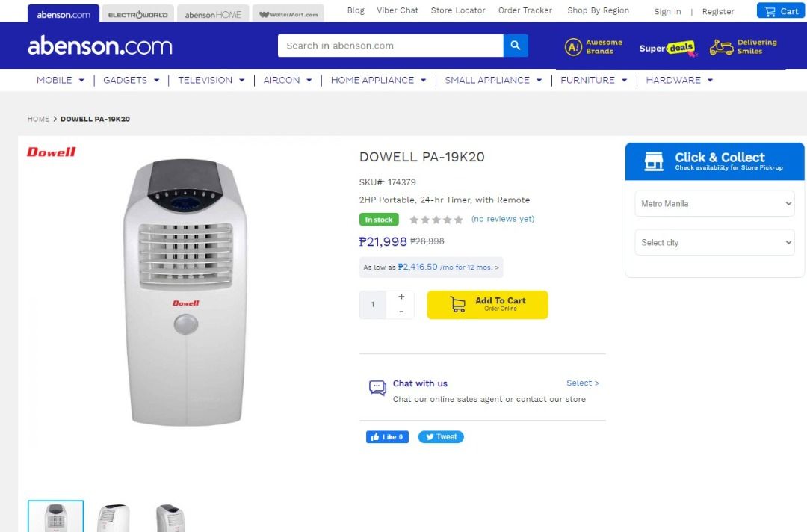Expand the Select city dropdown
This screenshot has height=532, width=807.
click(x=714, y=242)
